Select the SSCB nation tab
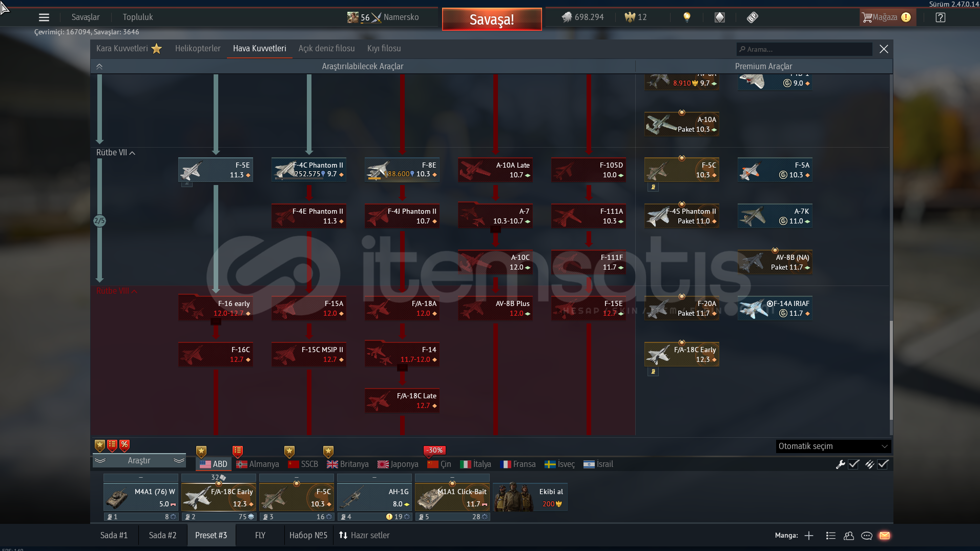Viewport: 980px width, 551px height. click(x=303, y=464)
